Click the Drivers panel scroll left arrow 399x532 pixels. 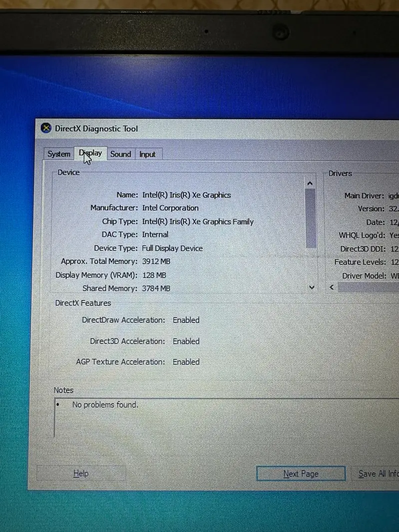[332, 287]
